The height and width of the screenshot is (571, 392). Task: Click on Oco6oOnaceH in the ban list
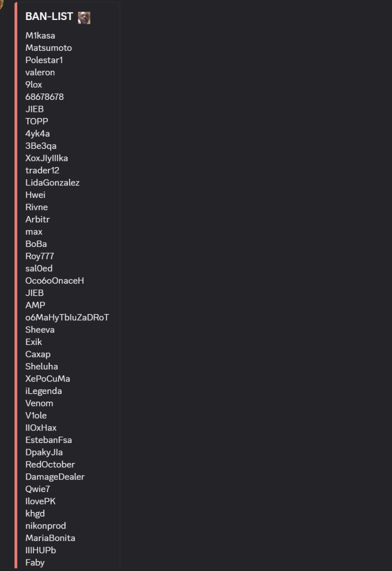click(55, 281)
